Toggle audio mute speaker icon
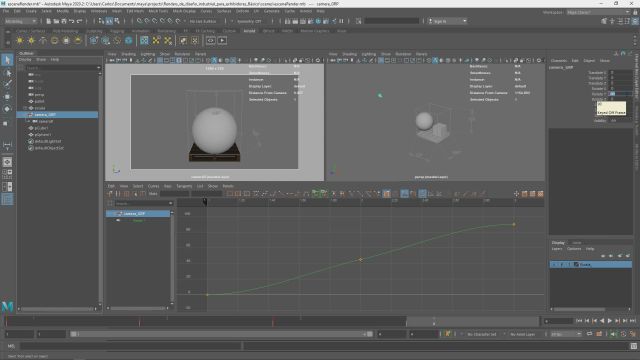 pyautogui.click(x=613, y=334)
